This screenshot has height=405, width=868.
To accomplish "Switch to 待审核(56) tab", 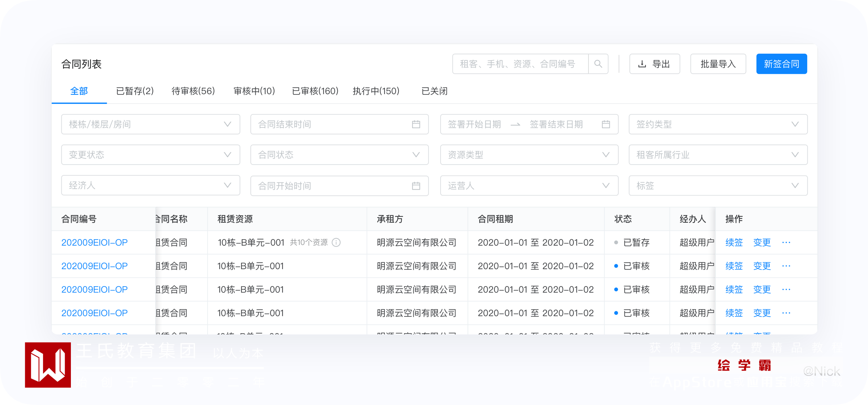I will (x=193, y=91).
